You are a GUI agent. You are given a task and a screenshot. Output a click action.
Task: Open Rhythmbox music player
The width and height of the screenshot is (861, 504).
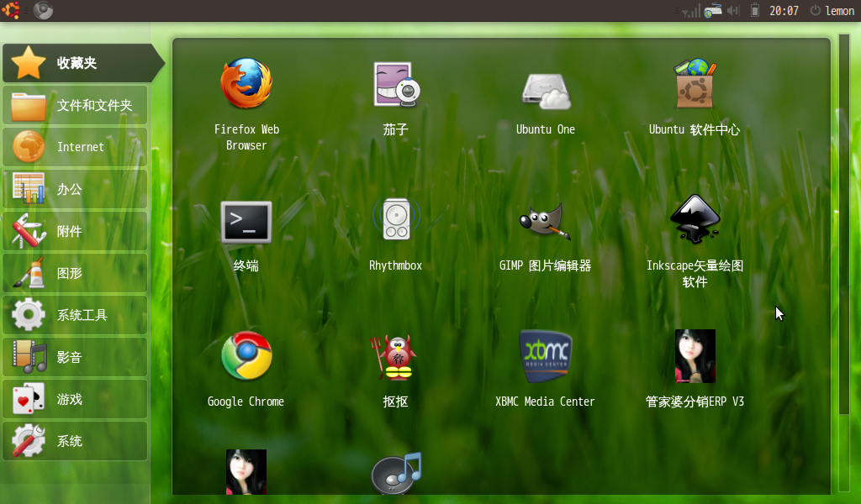(x=396, y=219)
